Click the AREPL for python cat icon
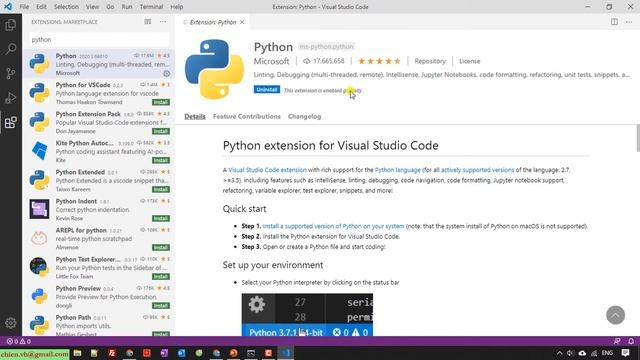Screen dimensions: 640x360 39,238
